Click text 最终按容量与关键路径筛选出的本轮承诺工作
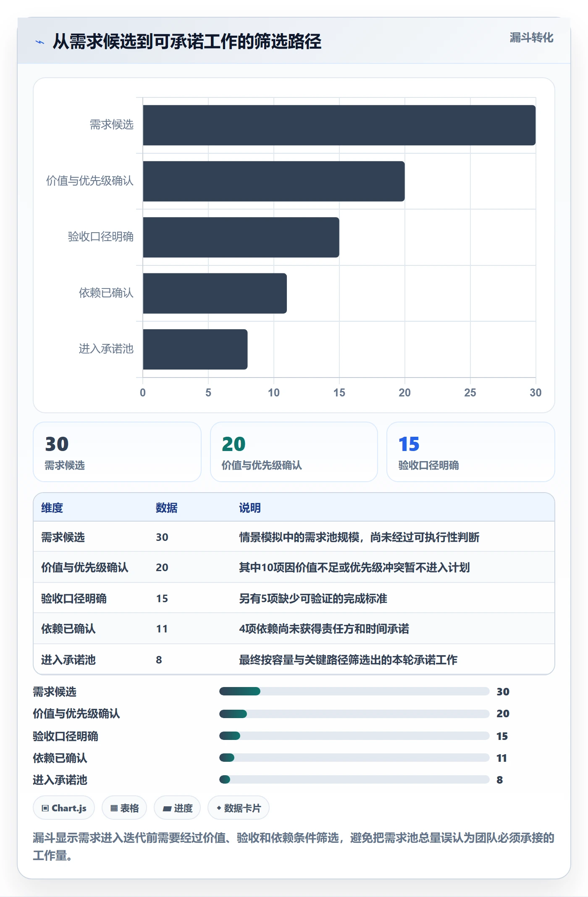 [348, 660]
